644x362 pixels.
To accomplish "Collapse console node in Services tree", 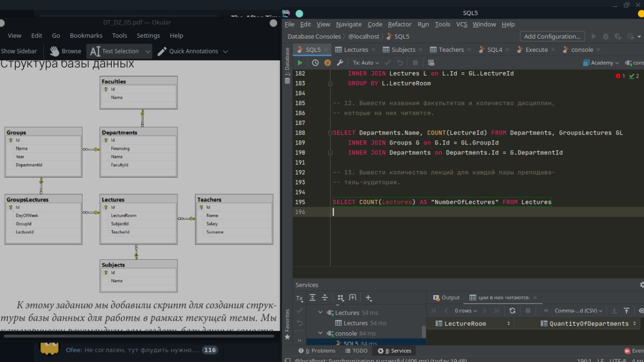I will coord(320,333).
